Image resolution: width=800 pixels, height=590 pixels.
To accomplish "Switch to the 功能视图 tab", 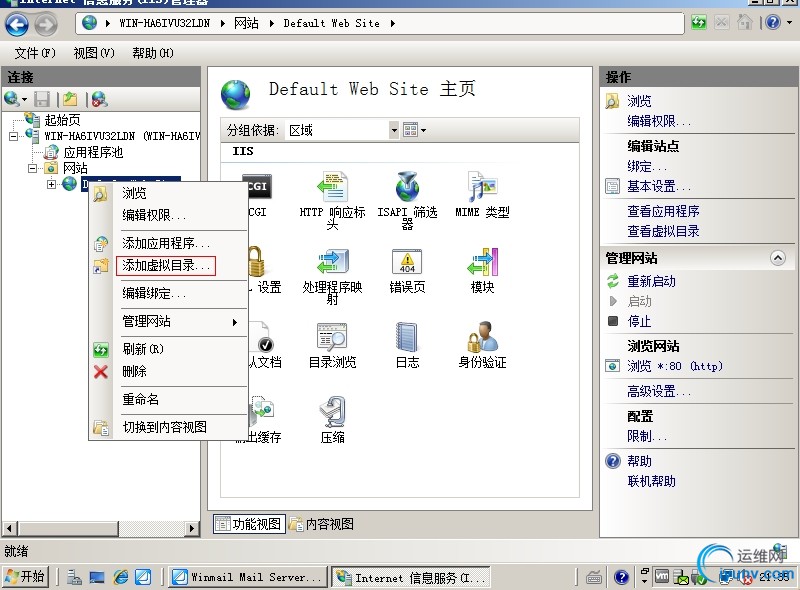I will pyautogui.click(x=249, y=524).
